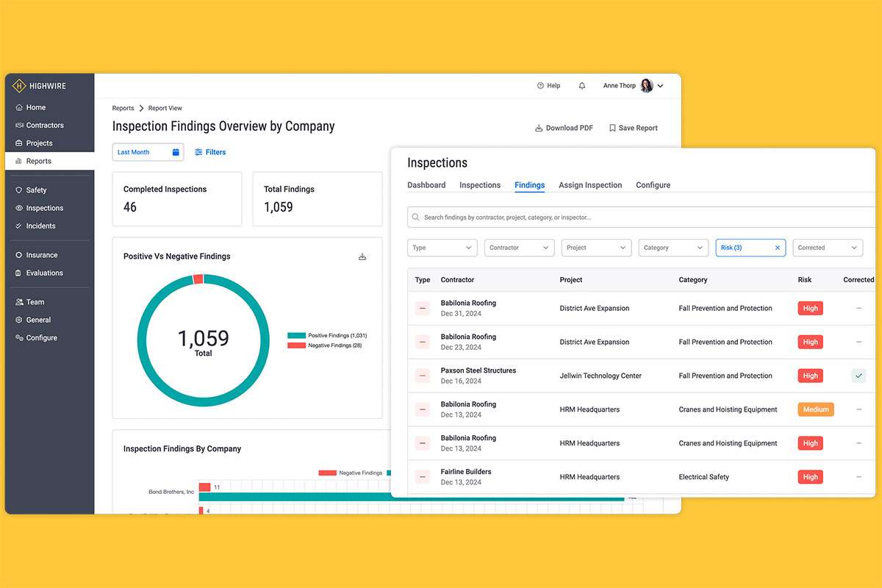Viewport: 882px width, 588px height.
Task: Click the Insurance icon in sidebar
Action: point(19,255)
